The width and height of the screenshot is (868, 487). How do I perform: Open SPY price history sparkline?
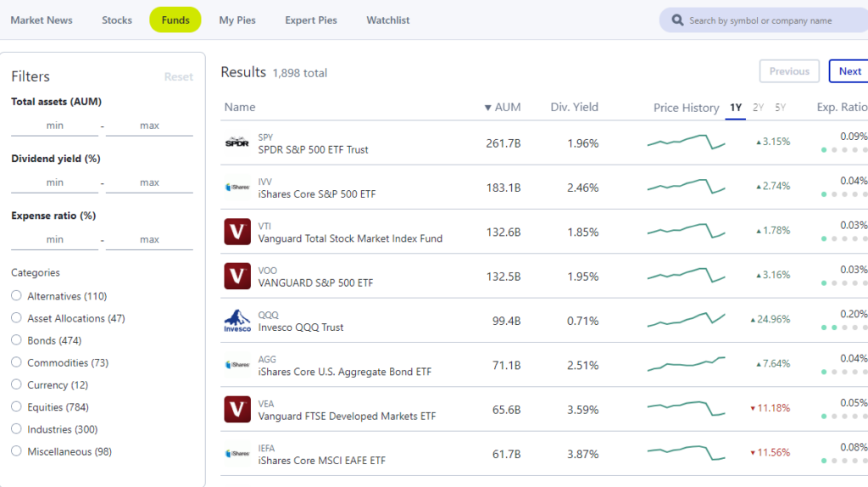[686, 142]
